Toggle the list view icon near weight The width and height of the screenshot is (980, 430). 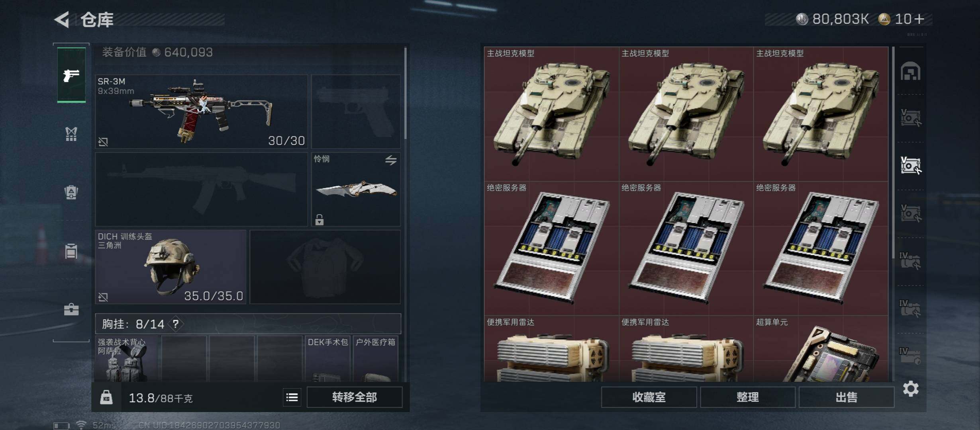click(x=292, y=397)
